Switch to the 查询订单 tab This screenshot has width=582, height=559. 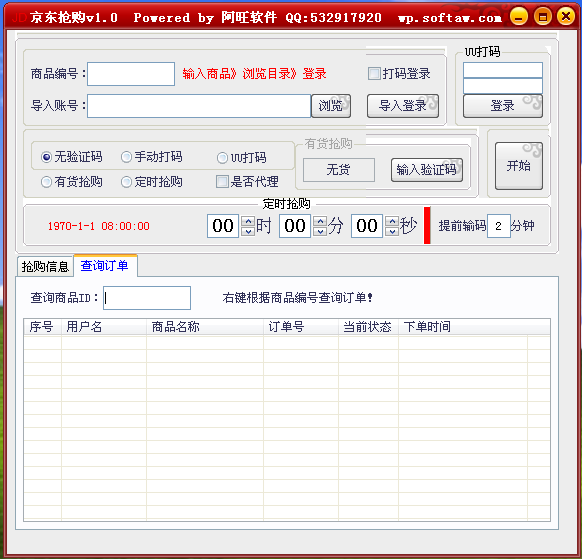(x=105, y=265)
